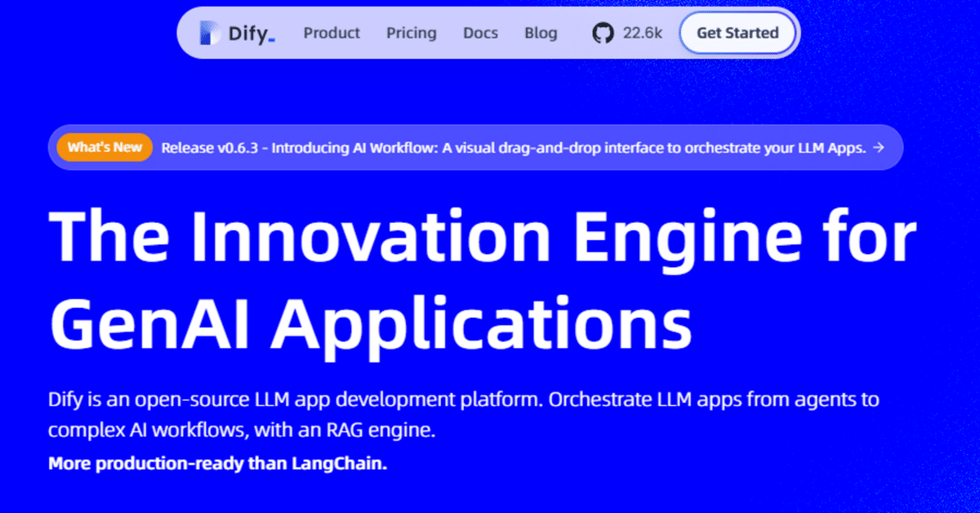Open the Docs navigation link
Viewport: 980px width, 513px height.
tap(481, 33)
